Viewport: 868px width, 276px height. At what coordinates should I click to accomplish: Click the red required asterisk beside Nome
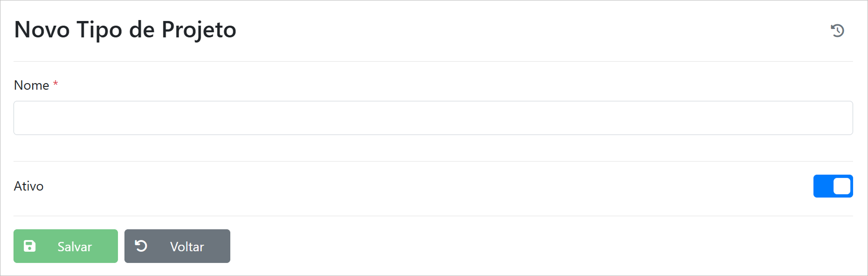click(55, 84)
